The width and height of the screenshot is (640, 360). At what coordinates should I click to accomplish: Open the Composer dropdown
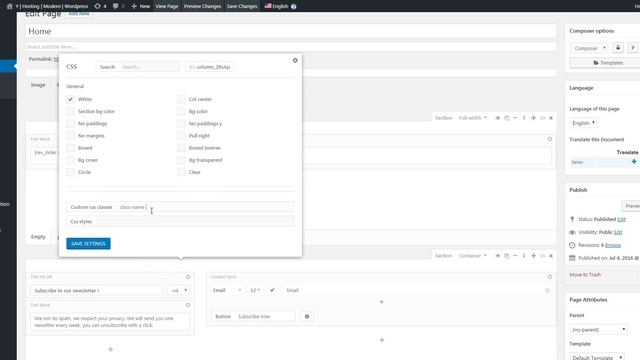(589, 48)
